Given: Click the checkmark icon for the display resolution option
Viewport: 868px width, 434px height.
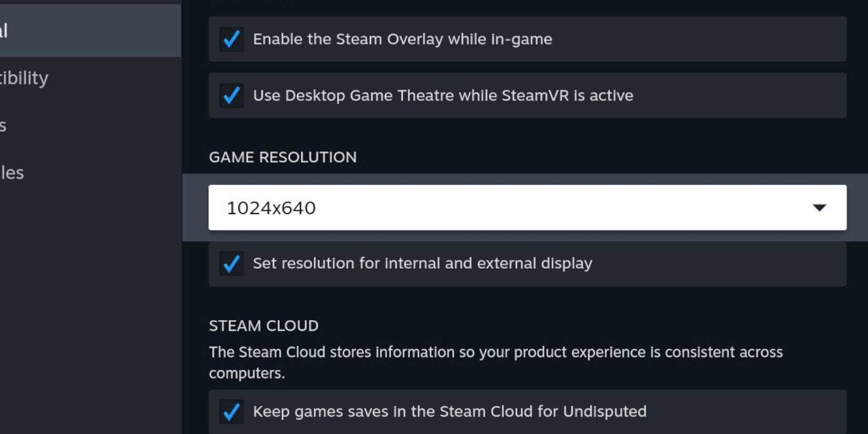Looking at the screenshot, I should tap(231, 264).
